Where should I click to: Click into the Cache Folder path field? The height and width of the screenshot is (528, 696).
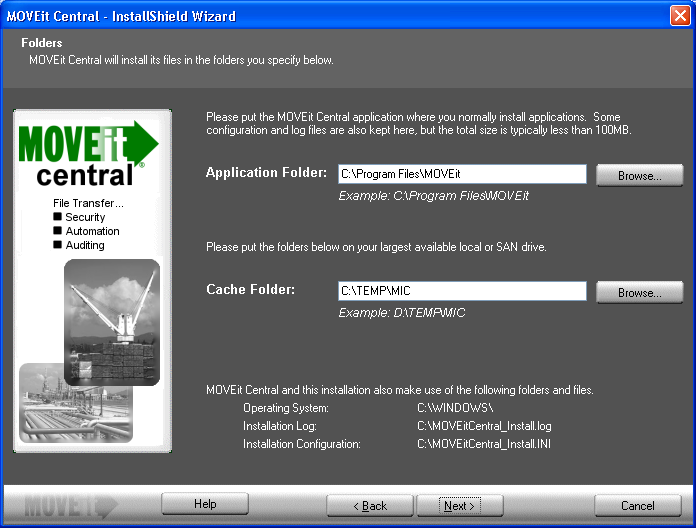click(x=462, y=291)
